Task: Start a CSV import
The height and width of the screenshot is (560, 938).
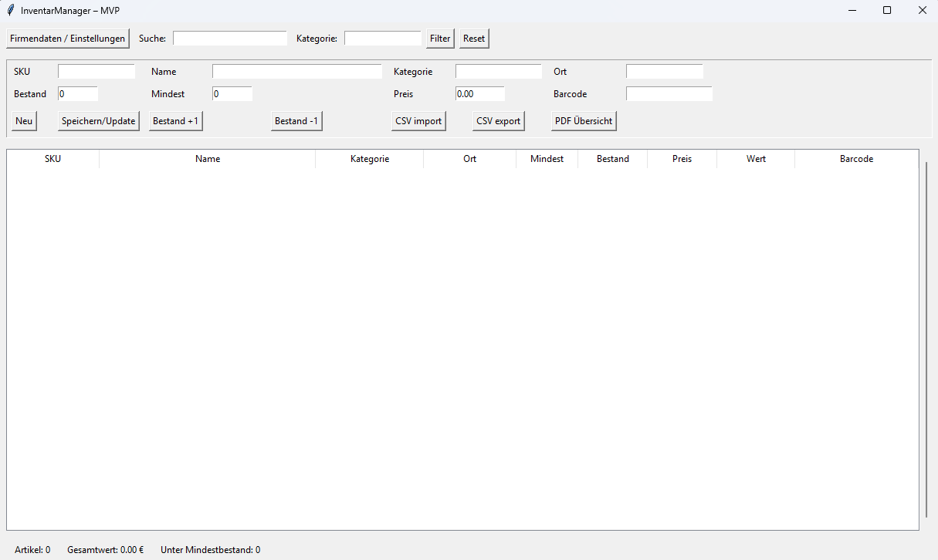Action: (418, 121)
